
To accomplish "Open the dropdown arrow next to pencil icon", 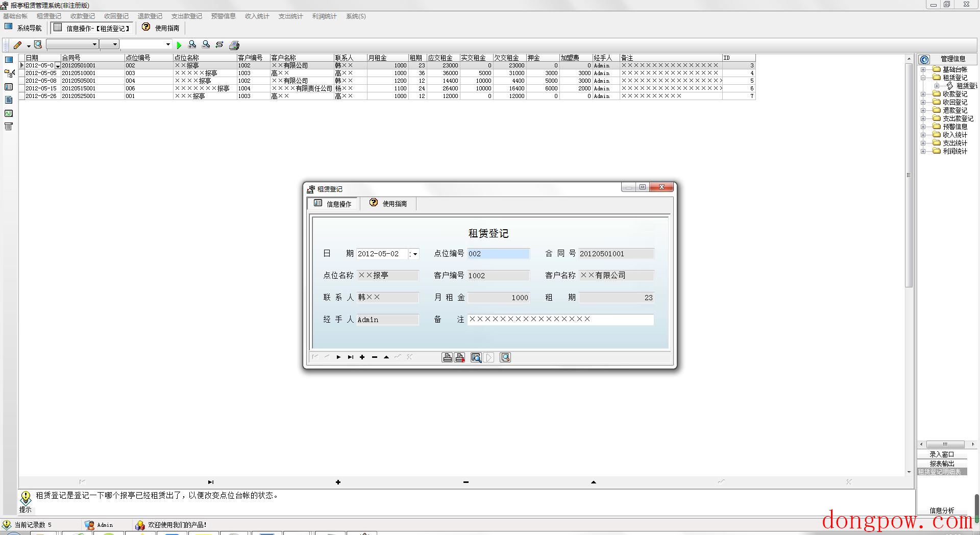I will coord(29,45).
